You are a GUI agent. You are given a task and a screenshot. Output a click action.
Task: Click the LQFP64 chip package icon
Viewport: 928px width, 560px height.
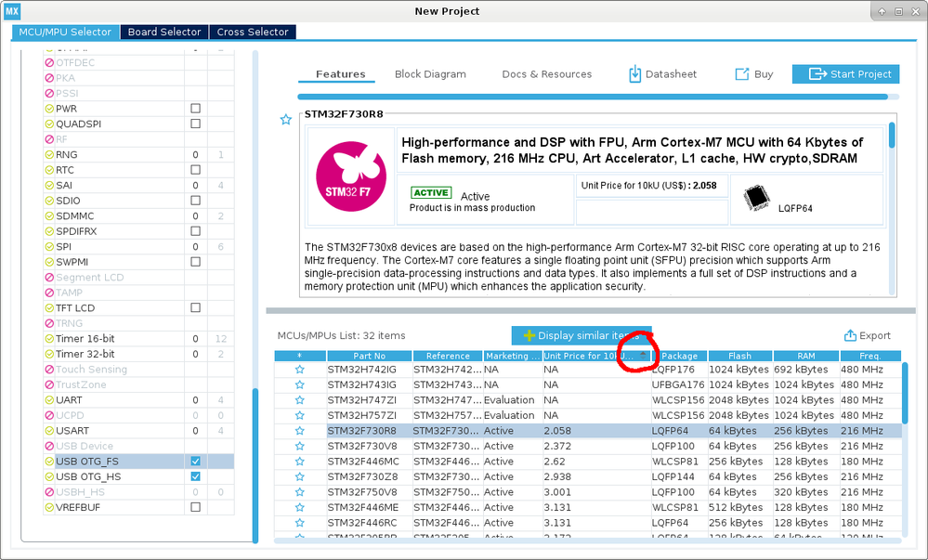756,198
